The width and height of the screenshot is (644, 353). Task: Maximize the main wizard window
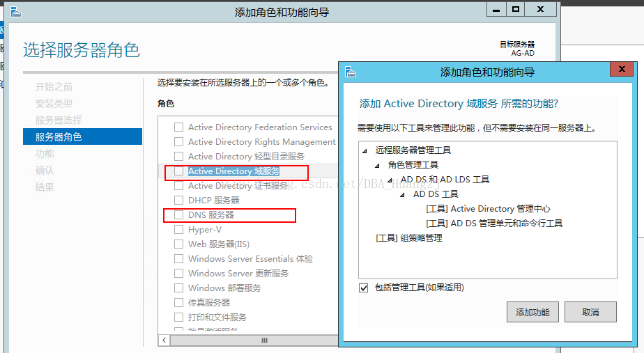(516, 9)
